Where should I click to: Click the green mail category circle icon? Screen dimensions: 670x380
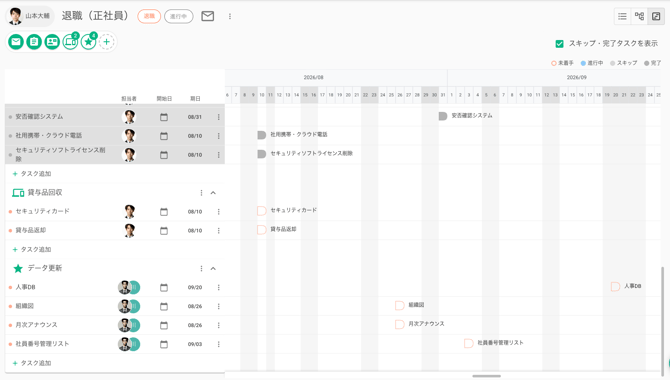click(16, 42)
